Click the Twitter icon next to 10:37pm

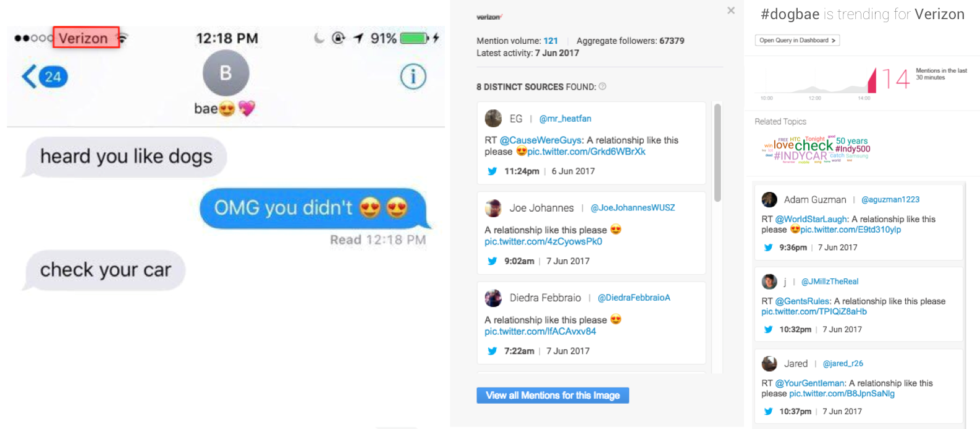[768, 411]
